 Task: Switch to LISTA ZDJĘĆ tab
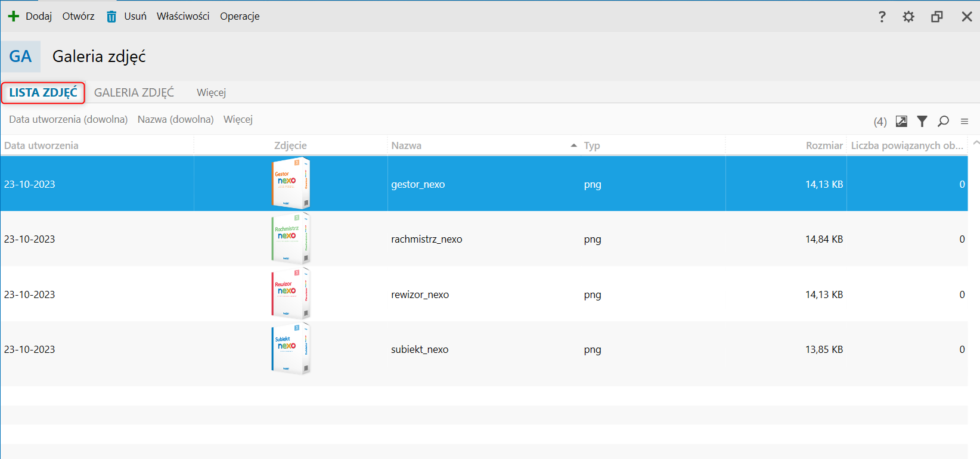(43, 92)
